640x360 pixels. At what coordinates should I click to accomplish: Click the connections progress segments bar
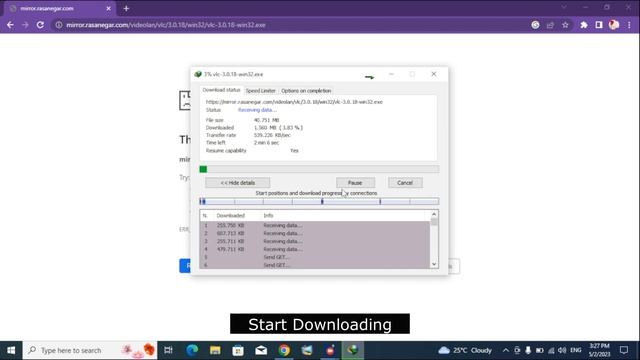pos(319,201)
